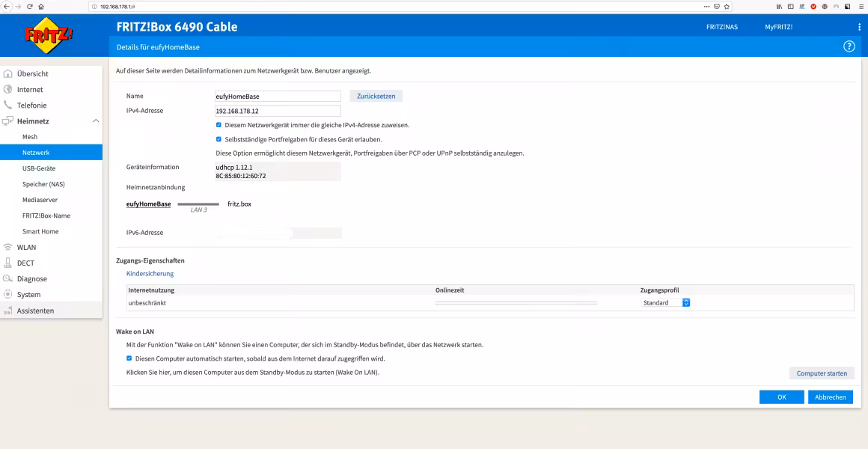The image size is (868, 449).
Task: Click the eufyHomeBase device link
Action: coord(148,204)
